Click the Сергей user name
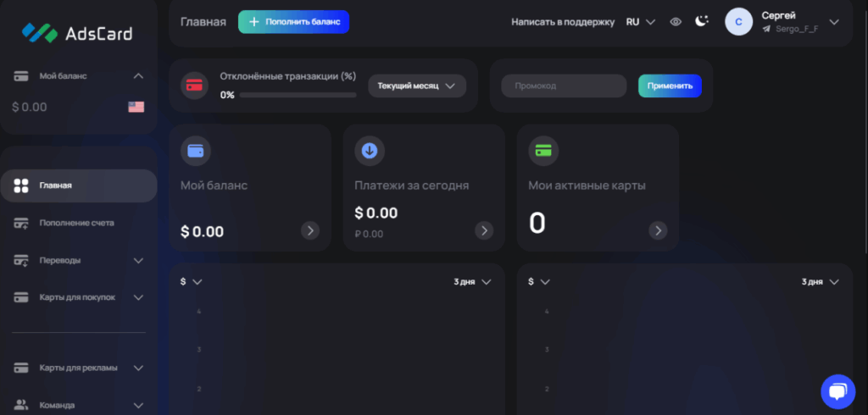The width and height of the screenshot is (868, 415). (778, 15)
